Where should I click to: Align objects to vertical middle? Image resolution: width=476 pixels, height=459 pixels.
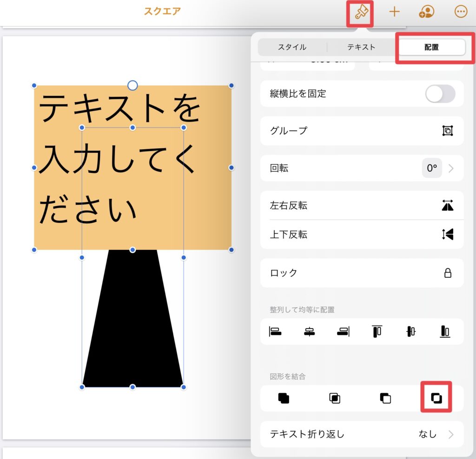point(411,331)
